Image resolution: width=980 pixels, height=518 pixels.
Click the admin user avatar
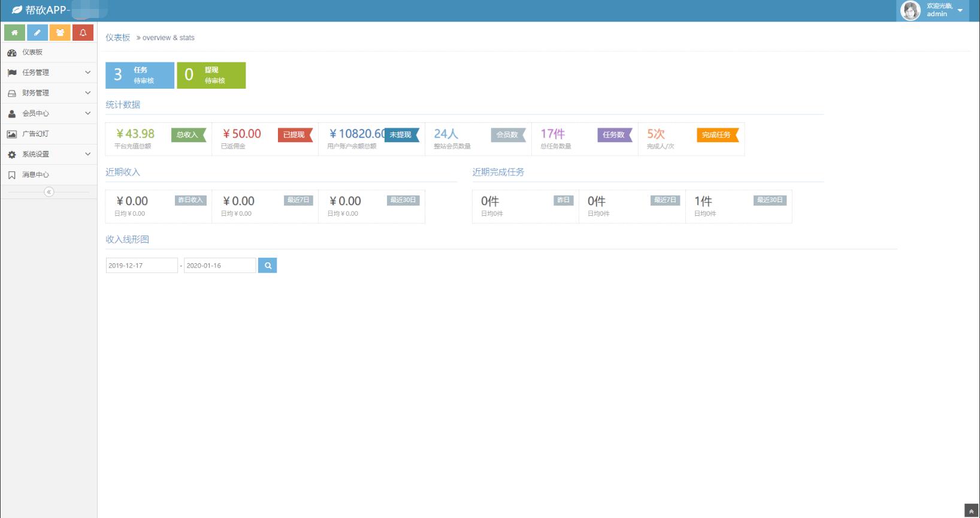tap(911, 10)
